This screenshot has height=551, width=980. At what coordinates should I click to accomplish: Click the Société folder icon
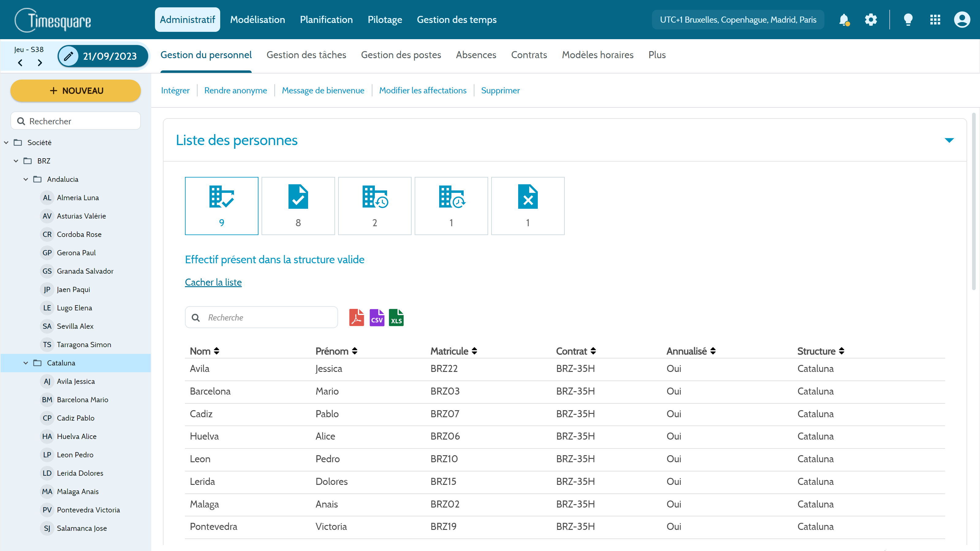(x=18, y=143)
